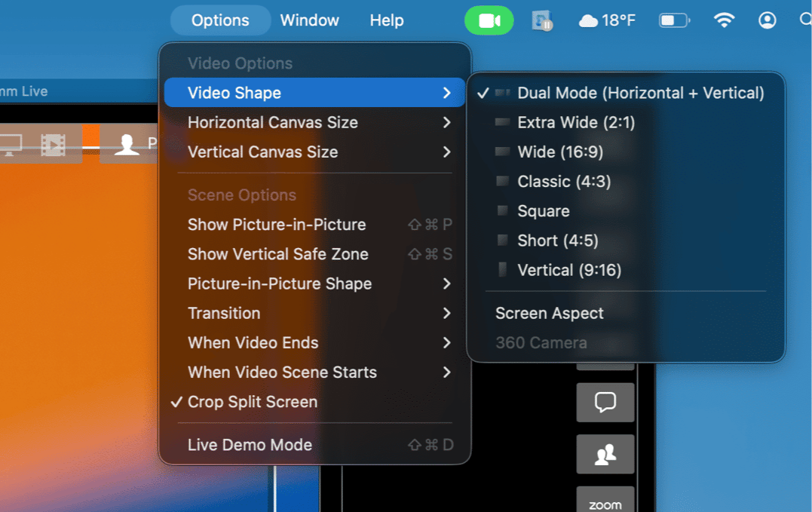The height and width of the screenshot is (512, 812).
Task: Click the Zoom source button
Action: point(605,502)
